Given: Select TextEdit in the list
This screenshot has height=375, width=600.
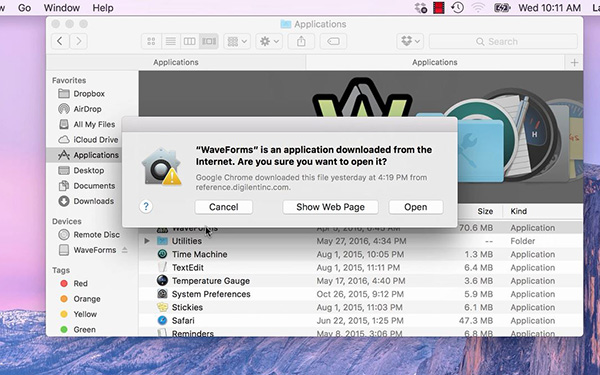Looking at the screenshot, I should [x=361, y=267].
